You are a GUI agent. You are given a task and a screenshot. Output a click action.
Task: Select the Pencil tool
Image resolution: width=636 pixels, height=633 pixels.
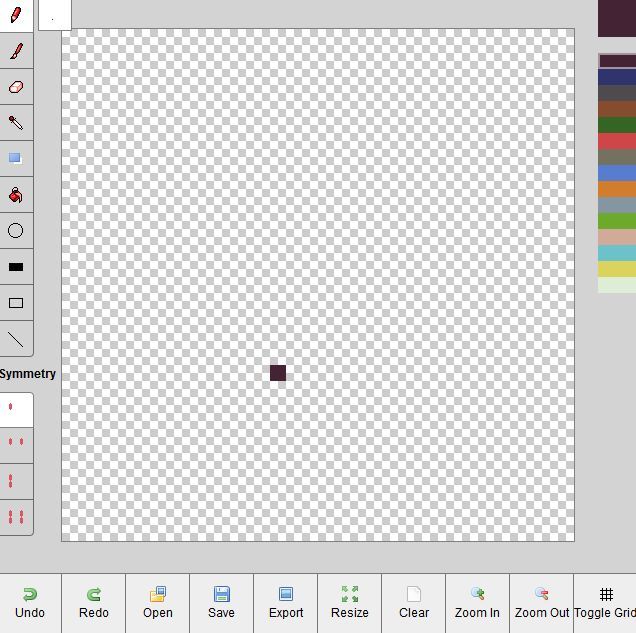(16, 15)
